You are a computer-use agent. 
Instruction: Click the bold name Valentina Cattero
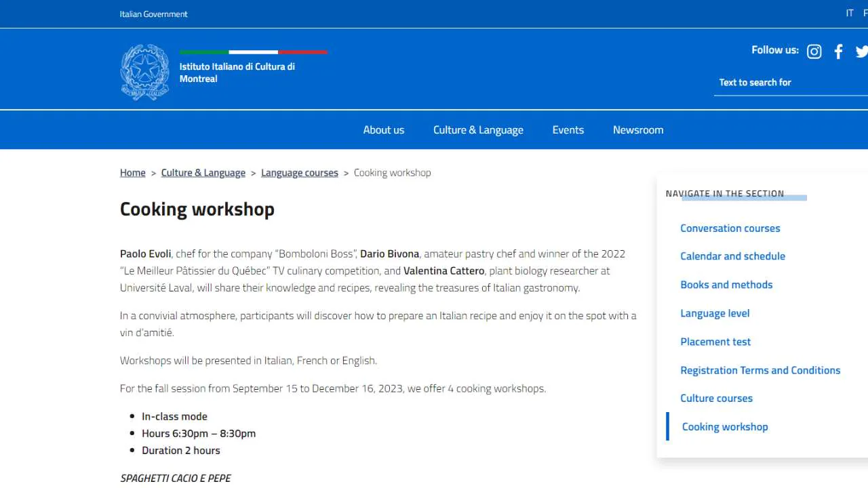pos(443,271)
